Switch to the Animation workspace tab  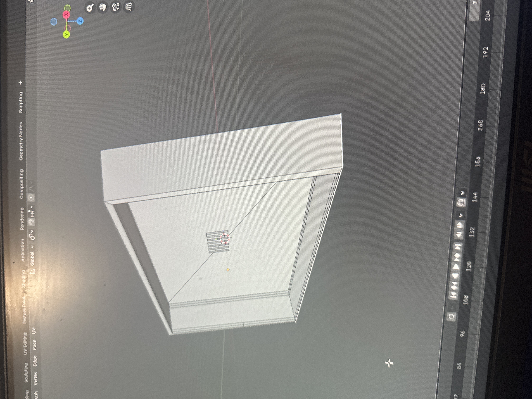(x=23, y=250)
